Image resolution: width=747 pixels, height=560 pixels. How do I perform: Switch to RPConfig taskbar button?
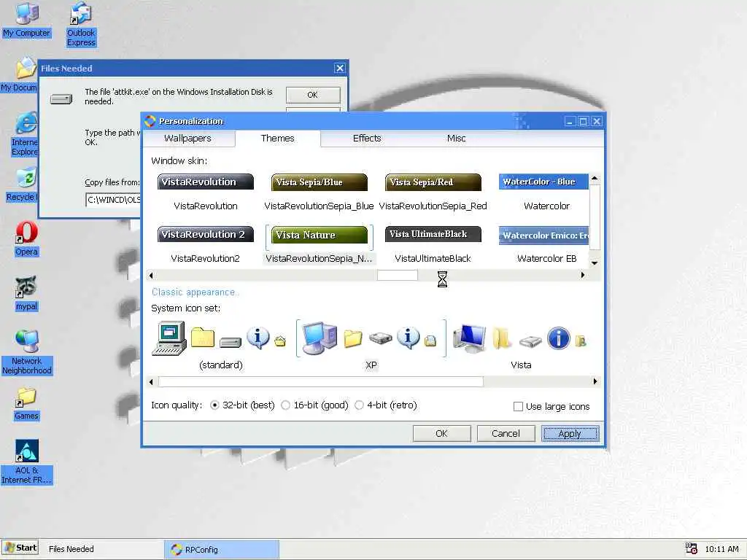point(222,550)
